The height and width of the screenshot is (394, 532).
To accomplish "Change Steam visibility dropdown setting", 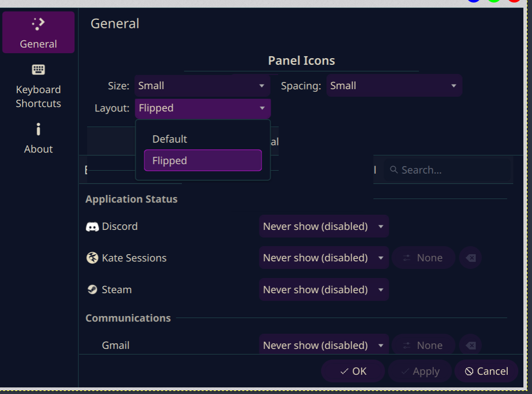I will coord(324,290).
